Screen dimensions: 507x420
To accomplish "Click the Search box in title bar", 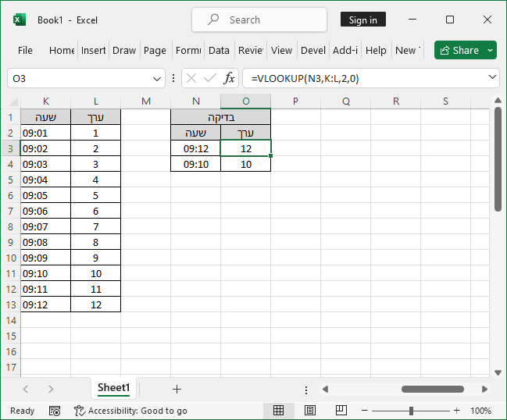I will click(x=259, y=20).
